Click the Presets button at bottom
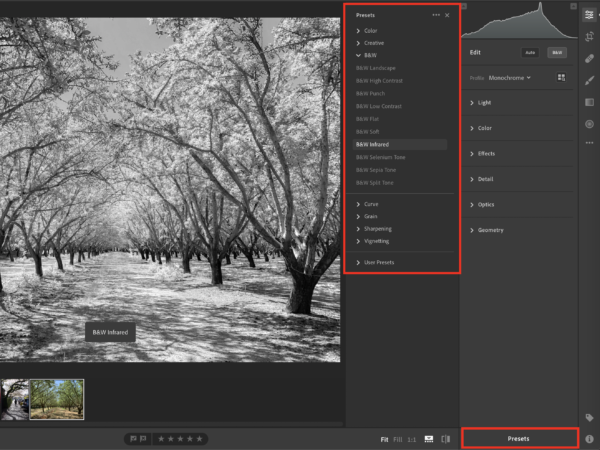 pos(520,439)
